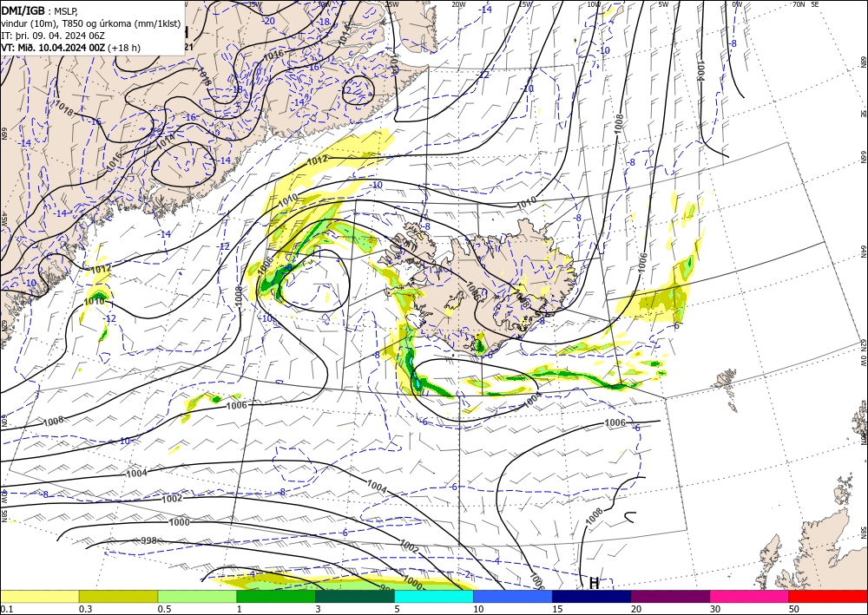Select the light green 0.5 legend swatch
Screen dimensions: 868x615
tap(197, 596)
